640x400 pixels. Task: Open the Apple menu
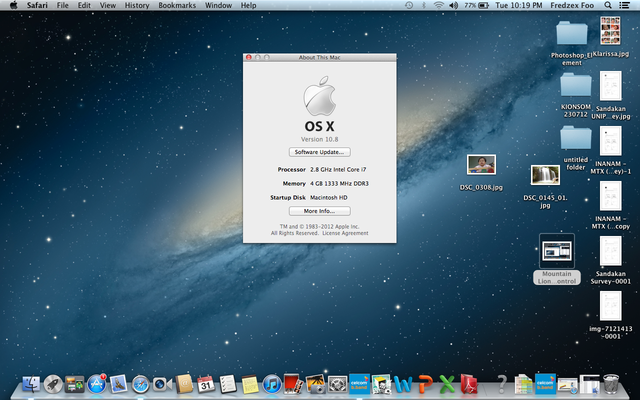coord(13,5)
